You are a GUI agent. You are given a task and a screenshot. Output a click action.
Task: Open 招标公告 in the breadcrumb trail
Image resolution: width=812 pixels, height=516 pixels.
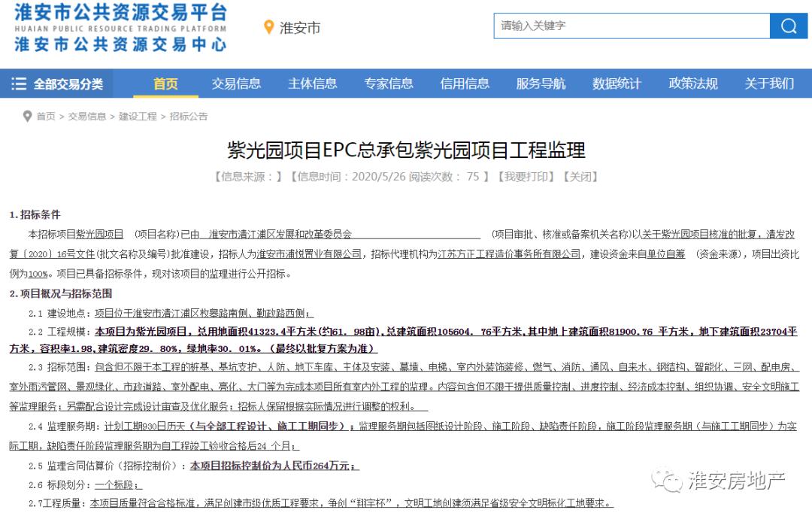point(189,117)
